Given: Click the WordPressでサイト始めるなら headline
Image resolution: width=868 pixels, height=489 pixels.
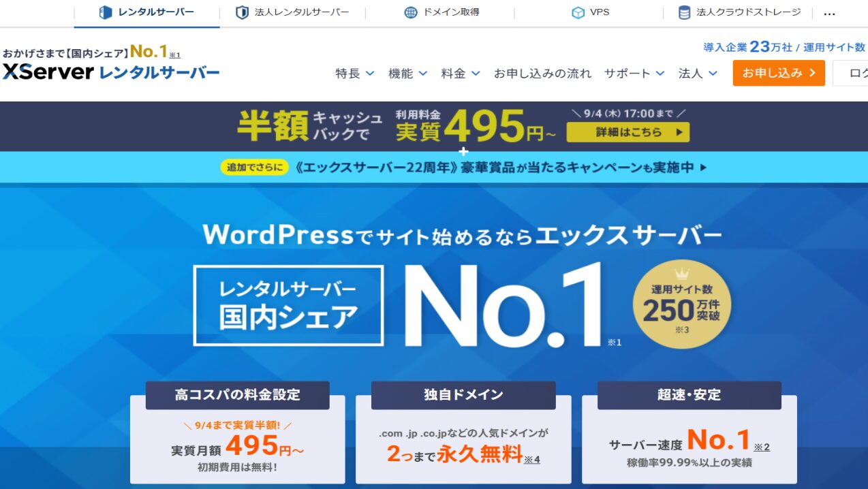Looking at the screenshot, I should pos(368,235).
